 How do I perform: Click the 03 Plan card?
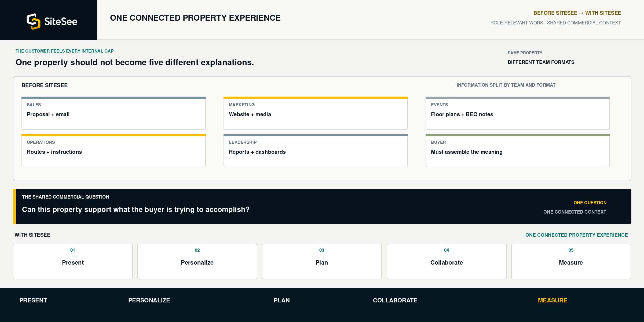click(322, 261)
